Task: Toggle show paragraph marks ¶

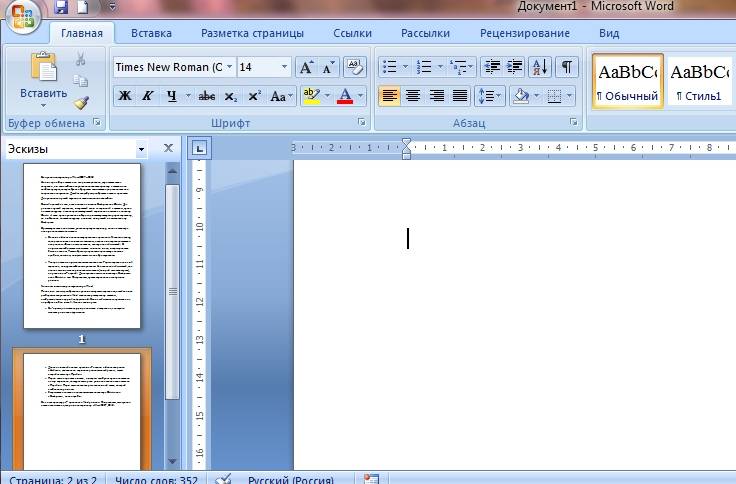Action: point(567,67)
